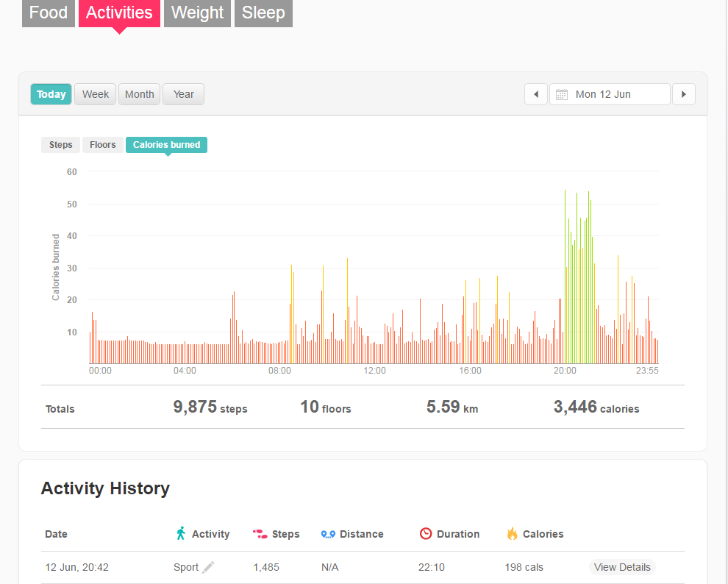
Task: Advance to the next day arrow
Action: pyautogui.click(x=684, y=94)
